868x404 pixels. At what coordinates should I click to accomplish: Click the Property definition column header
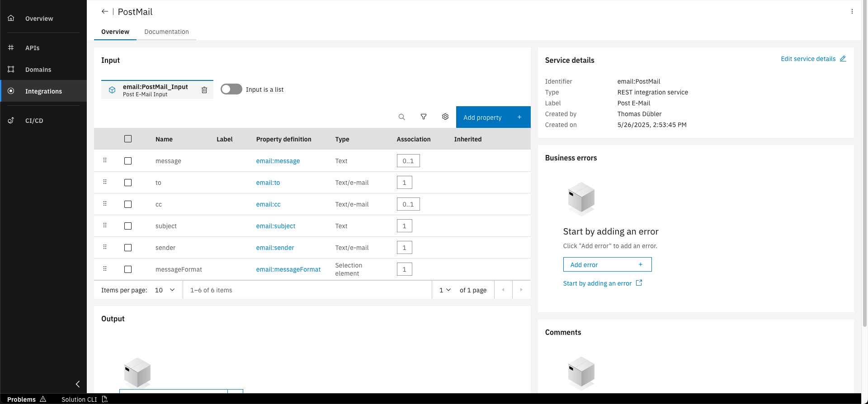point(283,139)
